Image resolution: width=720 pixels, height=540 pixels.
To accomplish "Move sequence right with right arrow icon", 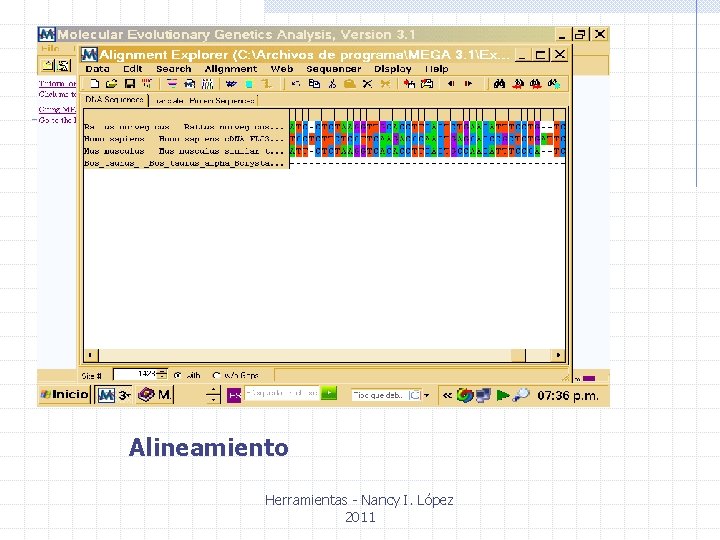I will pos(468,84).
